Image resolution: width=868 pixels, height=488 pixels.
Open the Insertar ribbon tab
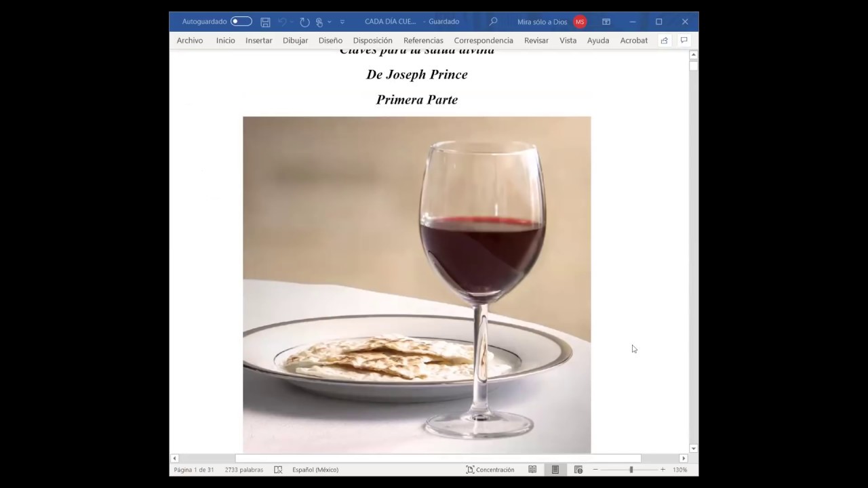(x=259, y=41)
